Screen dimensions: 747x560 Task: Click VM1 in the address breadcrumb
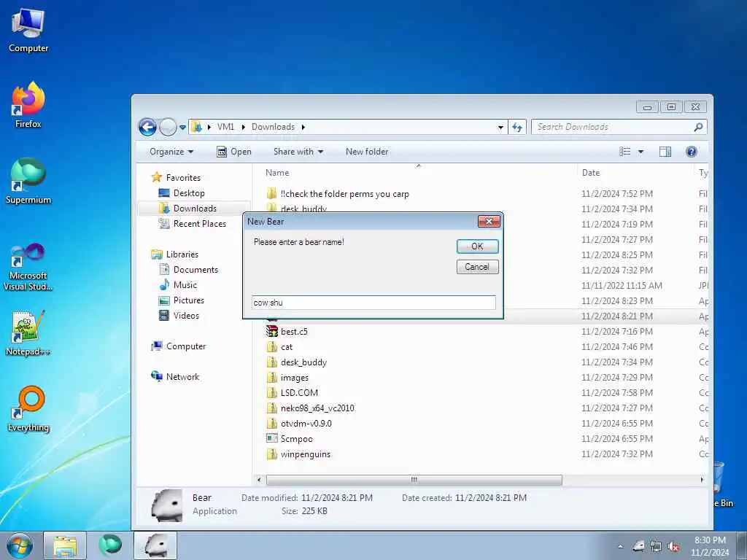[x=226, y=127]
